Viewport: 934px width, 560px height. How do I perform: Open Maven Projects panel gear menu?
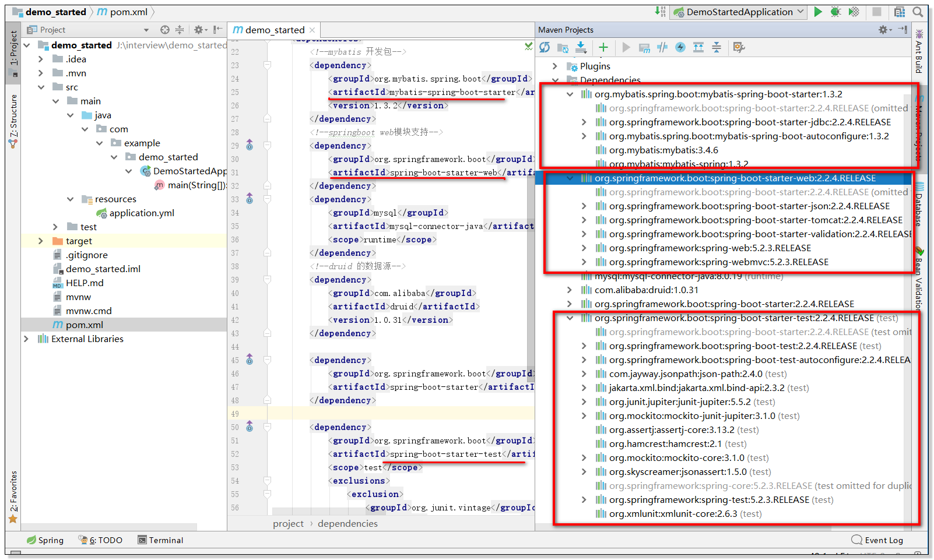pyautogui.click(x=885, y=30)
